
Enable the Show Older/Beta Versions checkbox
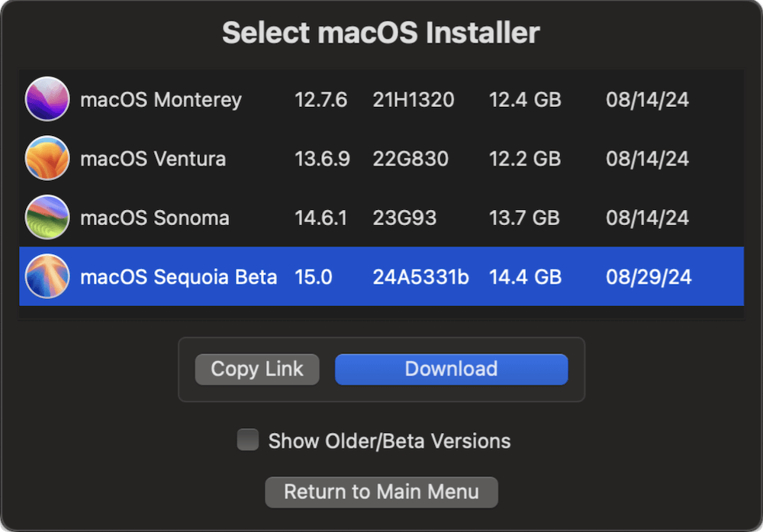[247, 440]
